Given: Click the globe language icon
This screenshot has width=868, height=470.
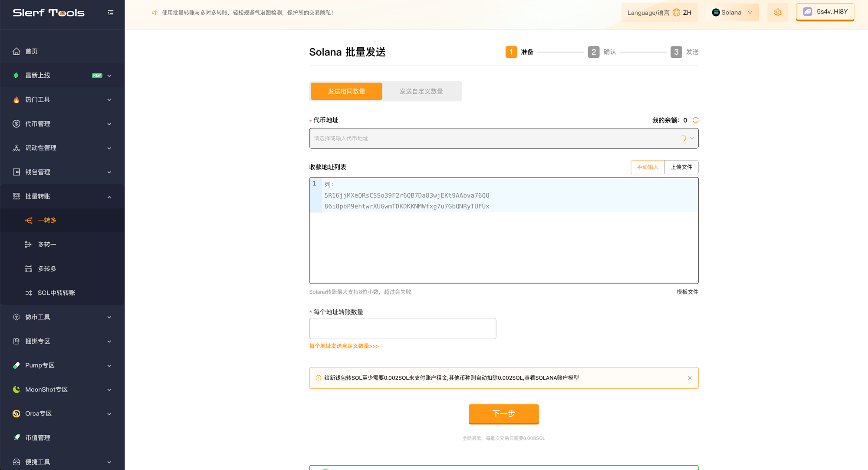Looking at the screenshot, I should (676, 13).
